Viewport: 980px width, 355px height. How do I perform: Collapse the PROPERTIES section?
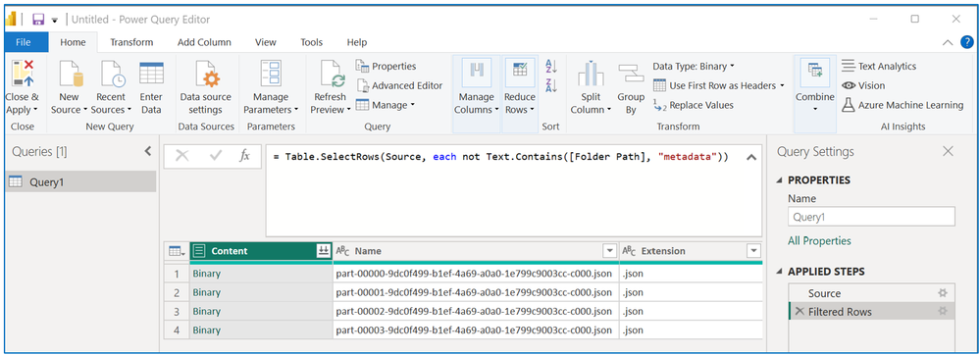click(x=779, y=180)
